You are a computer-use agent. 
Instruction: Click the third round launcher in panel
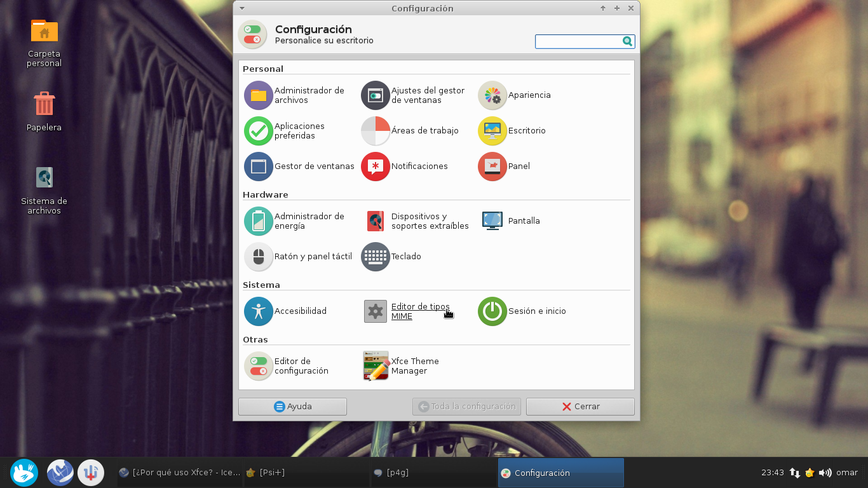click(x=91, y=473)
